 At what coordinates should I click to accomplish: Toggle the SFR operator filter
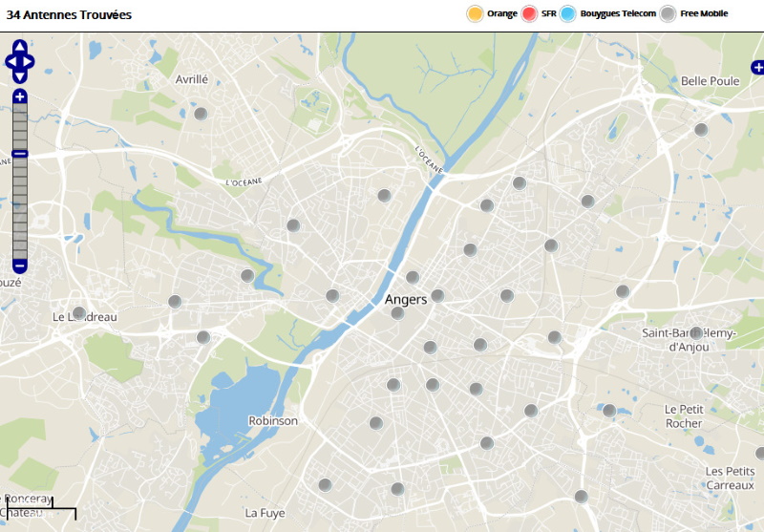pyautogui.click(x=530, y=13)
